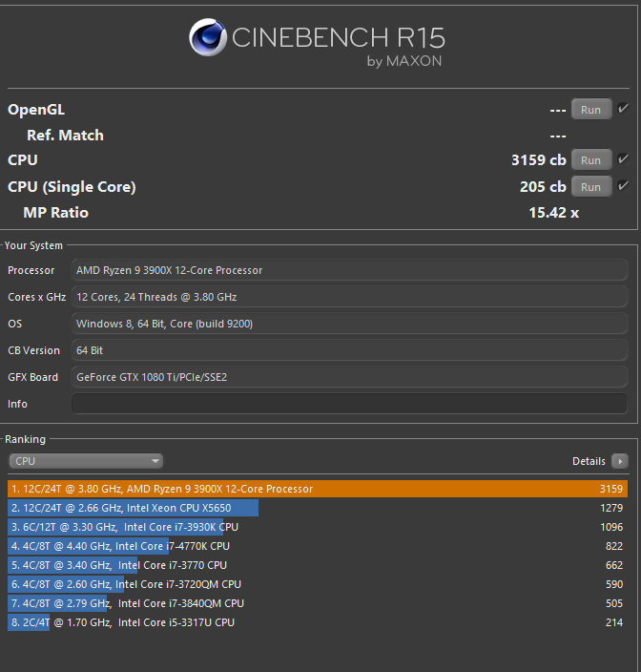Image resolution: width=641 pixels, height=672 pixels.
Task: Run the CPU benchmark
Action: [590, 160]
